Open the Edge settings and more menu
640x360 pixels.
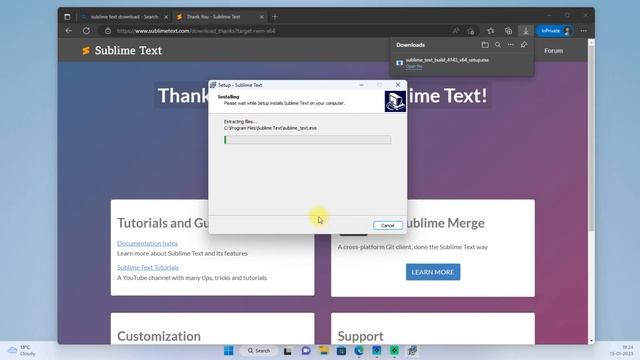point(584,31)
